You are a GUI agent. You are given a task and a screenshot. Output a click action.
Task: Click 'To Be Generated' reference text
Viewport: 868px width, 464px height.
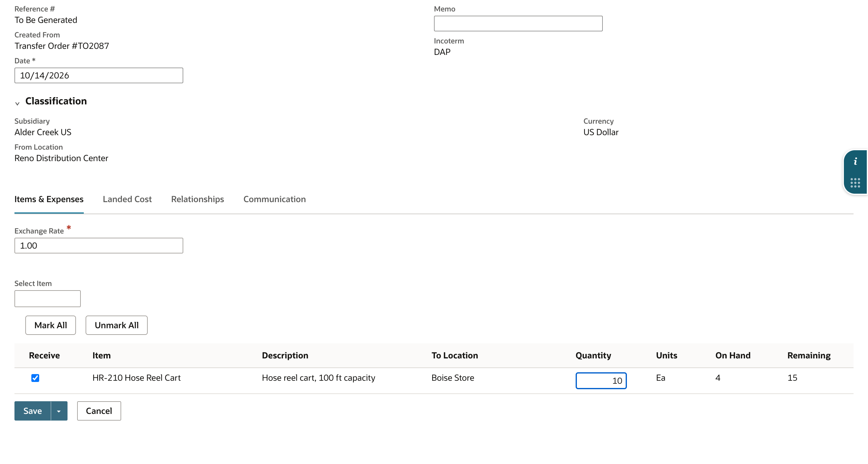46,20
